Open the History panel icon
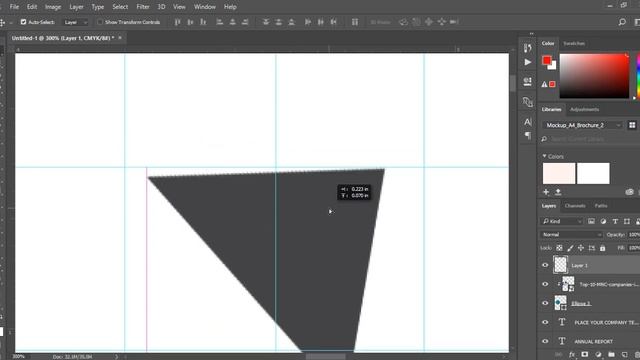The width and height of the screenshot is (640, 360). [527, 48]
